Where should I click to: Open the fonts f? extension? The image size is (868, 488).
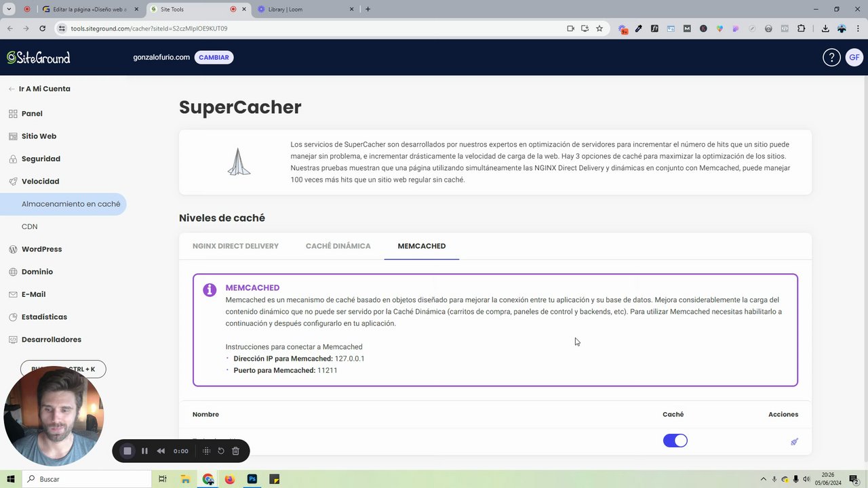[x=654, y=28]
